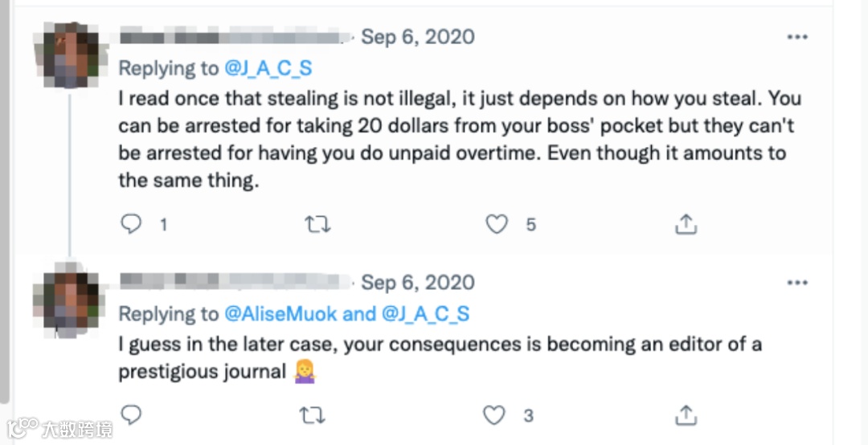Open more options on the second tweet
Image resolution: width=868 pixels, height=445 pixels.
click(x=796, y=283)
